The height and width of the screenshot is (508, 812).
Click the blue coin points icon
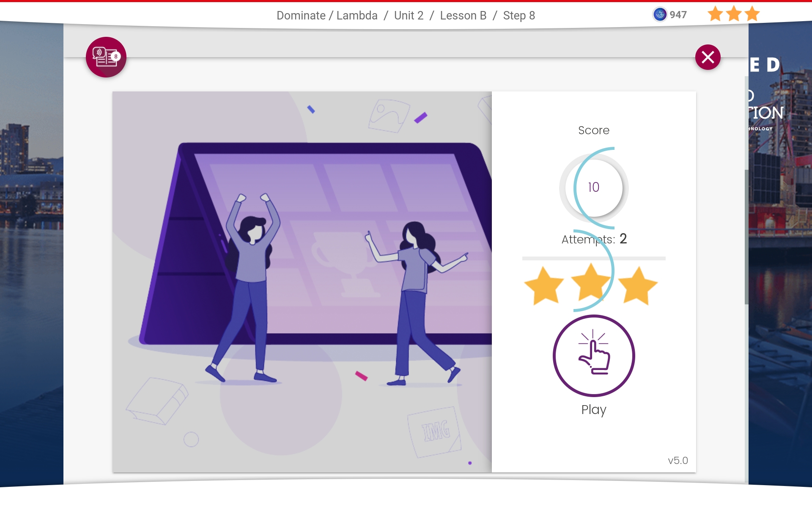click(x=660, y=15)
